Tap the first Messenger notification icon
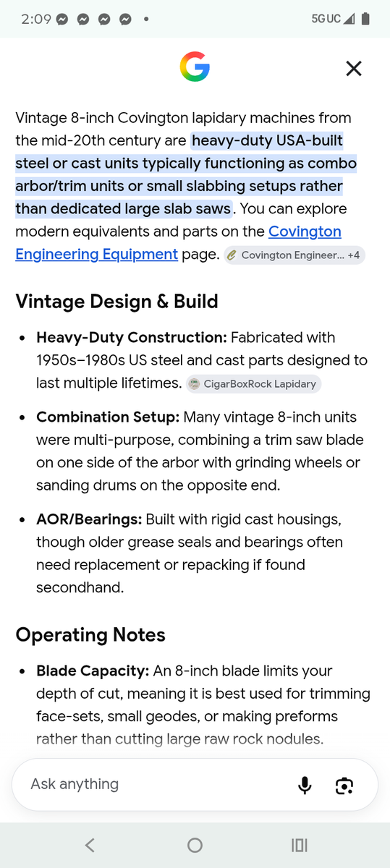The height and width of the screenshot is (868, 390). click(x=62, y=20)
